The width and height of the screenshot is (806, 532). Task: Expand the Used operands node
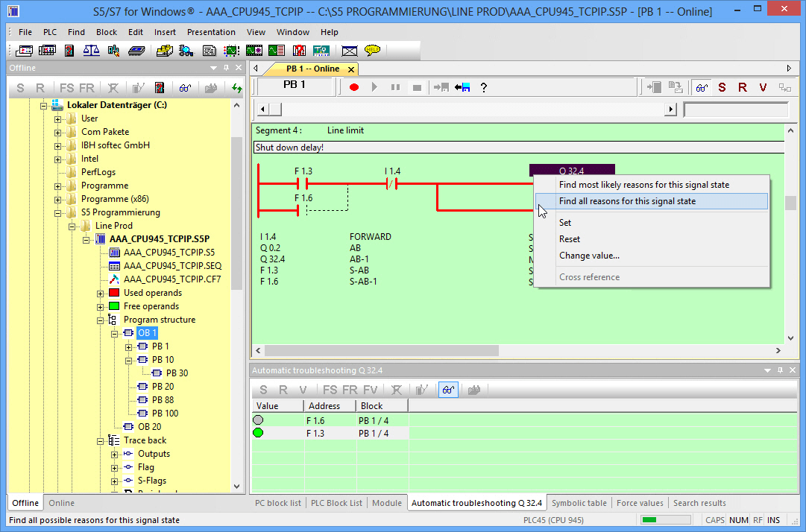(100, 294)
